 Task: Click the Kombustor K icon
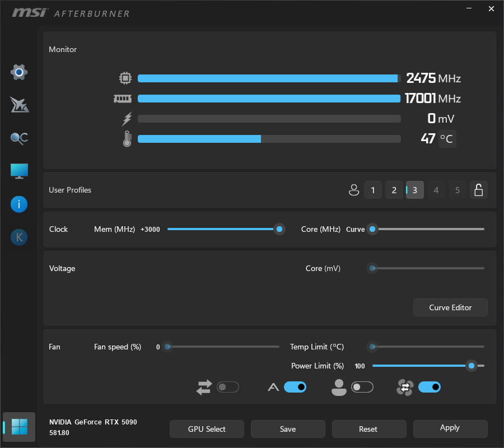click(x=19, y=237)
